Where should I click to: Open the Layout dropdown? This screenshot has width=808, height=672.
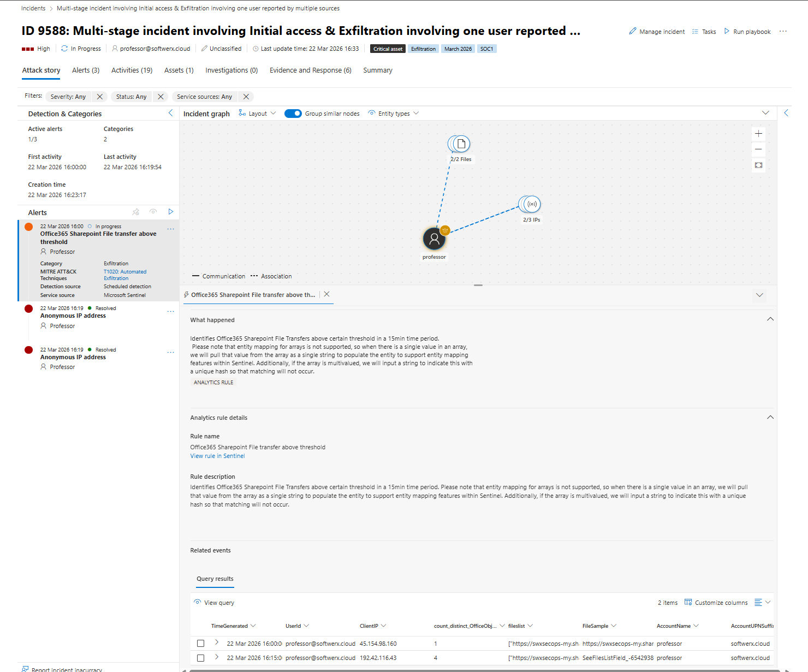pyautogui.click(x=258, y=114)
